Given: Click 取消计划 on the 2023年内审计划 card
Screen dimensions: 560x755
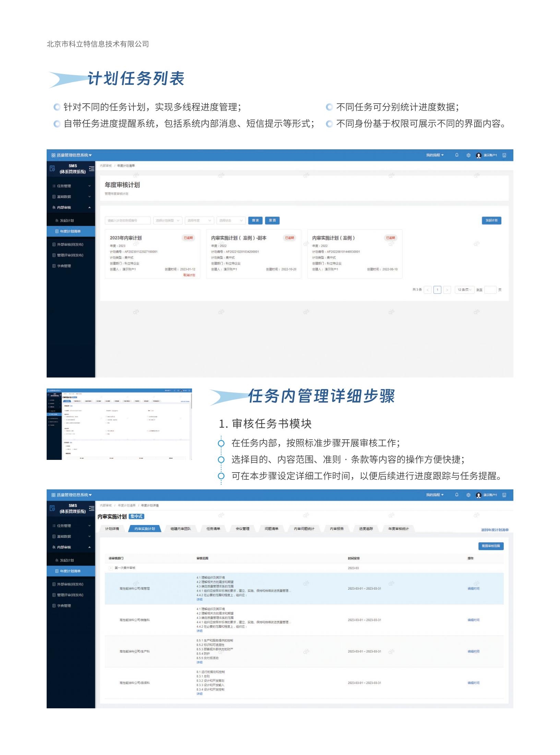Looking at the screenshot, I should click(x=189, y=275).
